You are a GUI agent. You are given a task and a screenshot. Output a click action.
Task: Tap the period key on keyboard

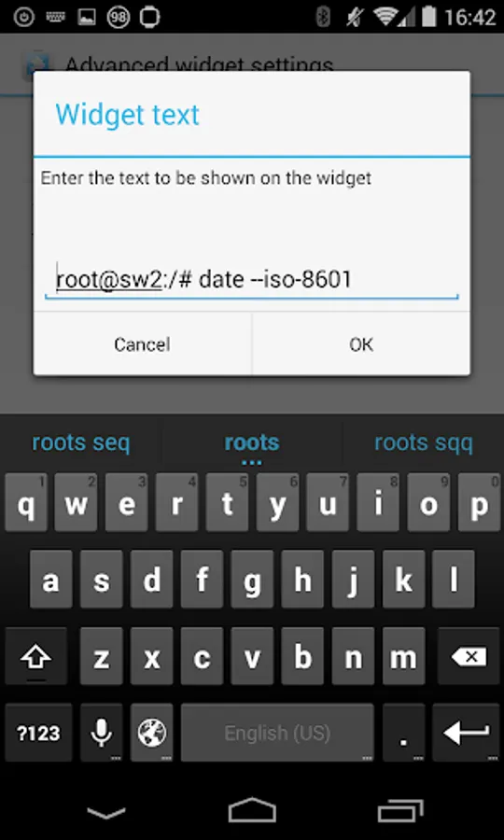click(x=404, y=733)
